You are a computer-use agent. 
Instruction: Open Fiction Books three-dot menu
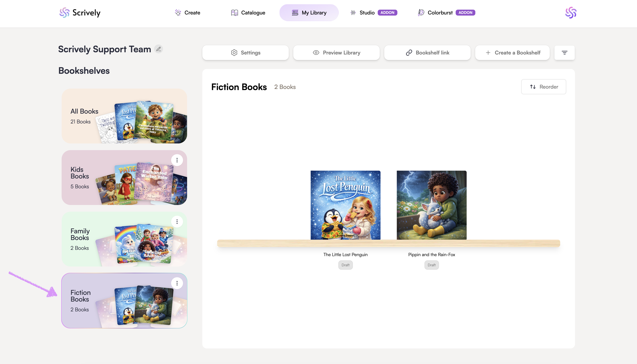point(177,283)
